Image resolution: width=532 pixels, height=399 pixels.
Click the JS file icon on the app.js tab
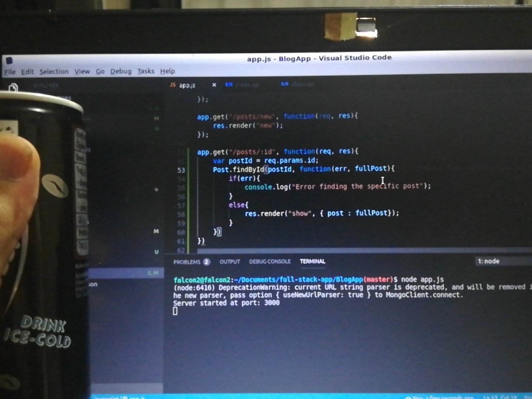(173, 85)
